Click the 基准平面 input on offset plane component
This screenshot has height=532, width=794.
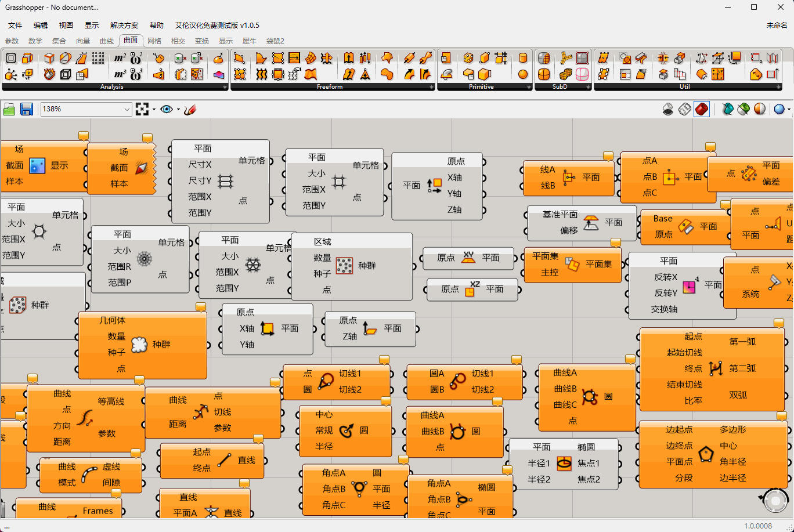point(560,214)
